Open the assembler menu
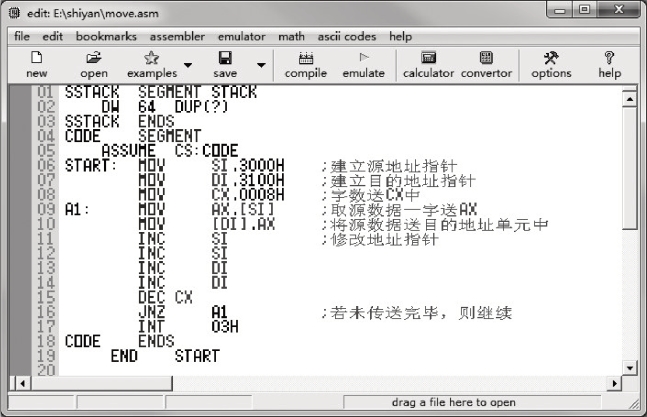The width and height of the screenshot is (647, 417). point(177,36)
